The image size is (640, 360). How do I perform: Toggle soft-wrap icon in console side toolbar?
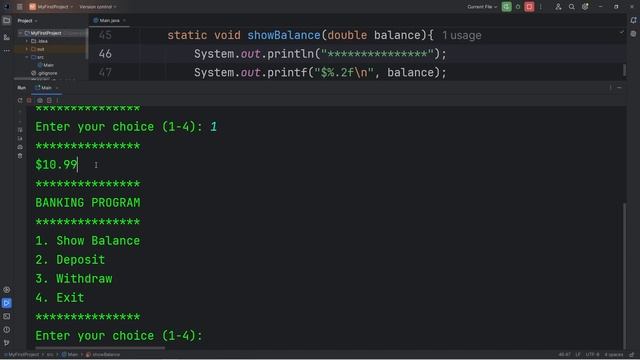pos(20,130)
